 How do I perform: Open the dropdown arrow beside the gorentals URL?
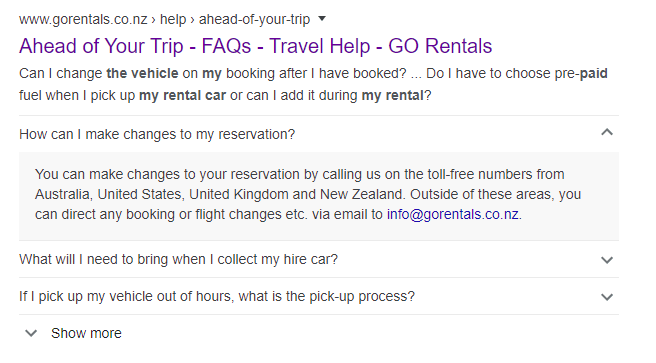pyautogui.click(x=322, y=19)
